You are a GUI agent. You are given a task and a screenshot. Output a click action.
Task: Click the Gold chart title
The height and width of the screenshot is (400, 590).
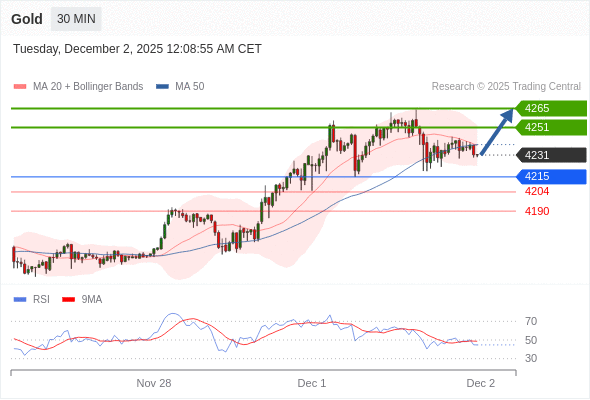[x=27, y=19]
